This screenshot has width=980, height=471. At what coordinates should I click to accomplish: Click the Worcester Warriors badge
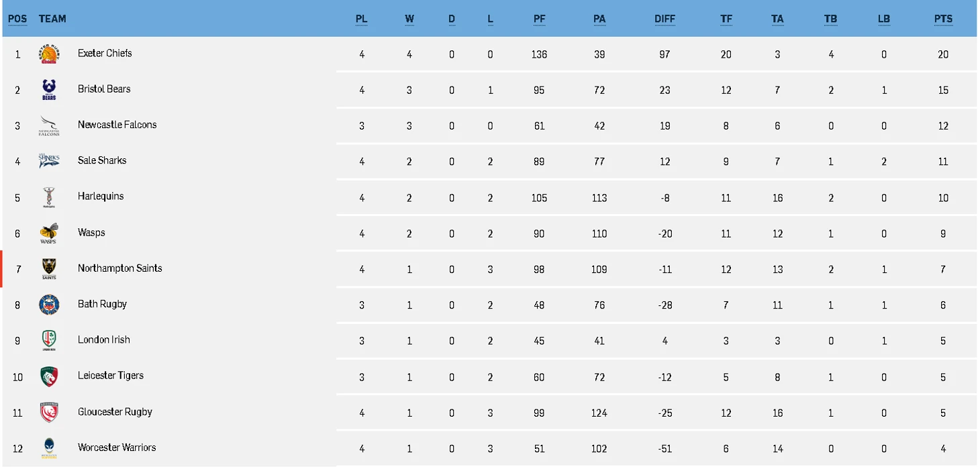(x=49, y=448)
